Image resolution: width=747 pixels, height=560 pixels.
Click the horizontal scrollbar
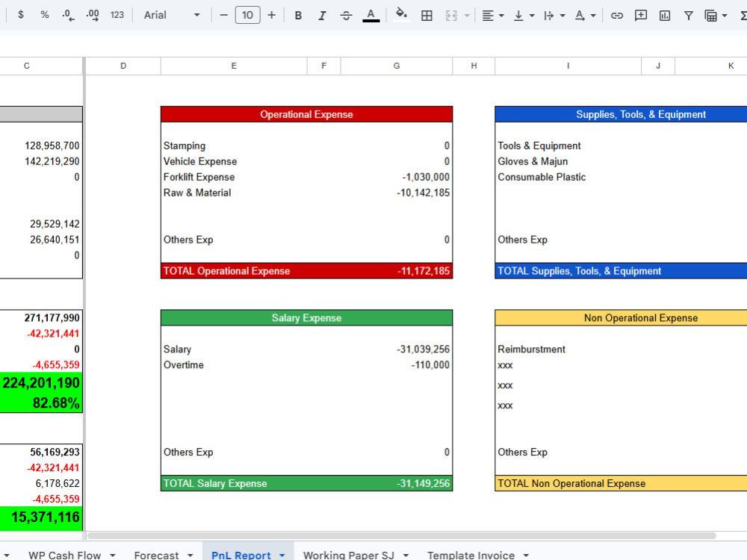[401, 535]
